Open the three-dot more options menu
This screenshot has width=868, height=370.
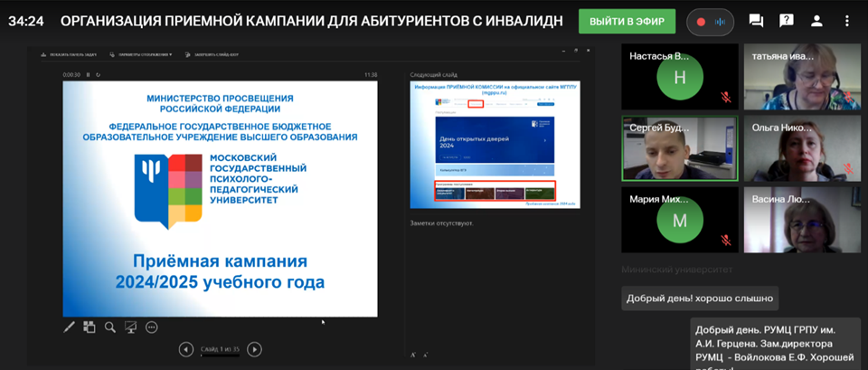coord(846,21)
